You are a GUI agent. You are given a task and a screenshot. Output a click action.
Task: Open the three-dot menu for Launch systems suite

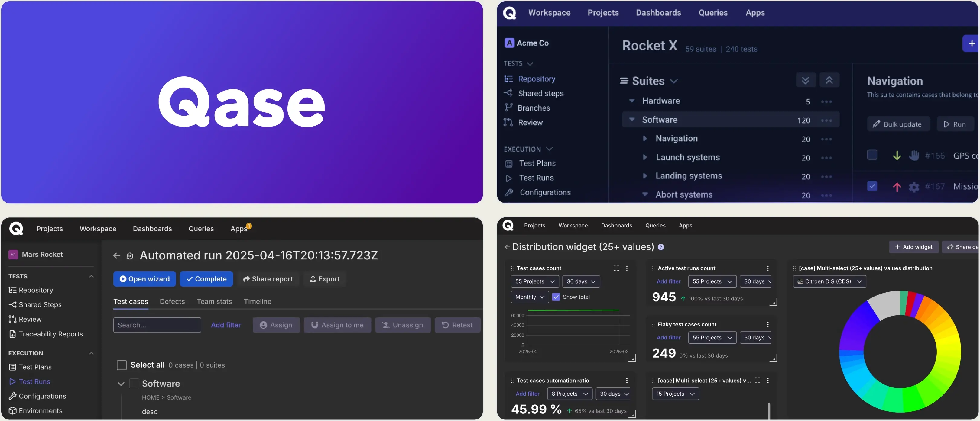826,158
